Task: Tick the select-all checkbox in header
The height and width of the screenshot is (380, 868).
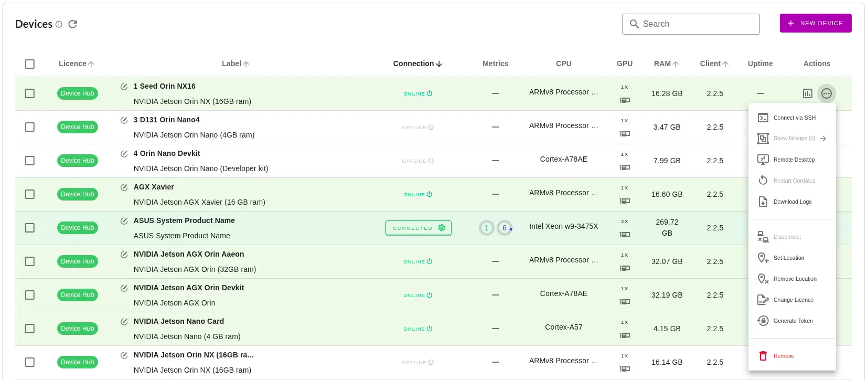Action: pos(30,64)
